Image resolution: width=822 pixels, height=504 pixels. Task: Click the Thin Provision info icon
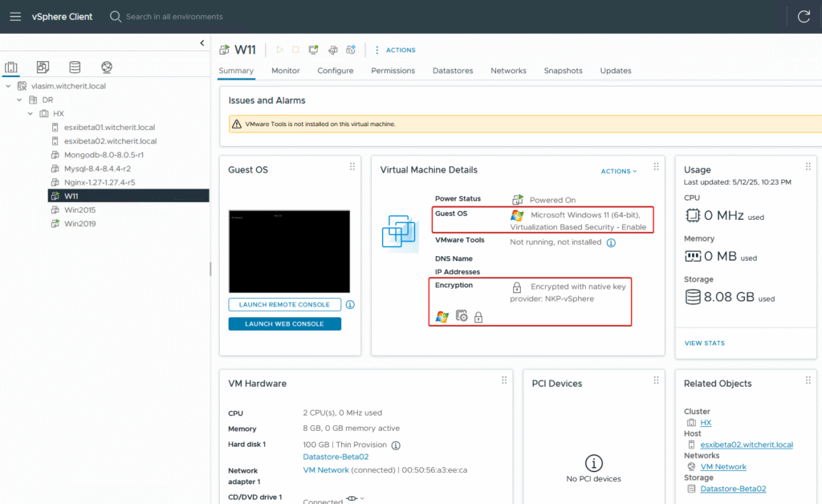[x=396, y=445]
